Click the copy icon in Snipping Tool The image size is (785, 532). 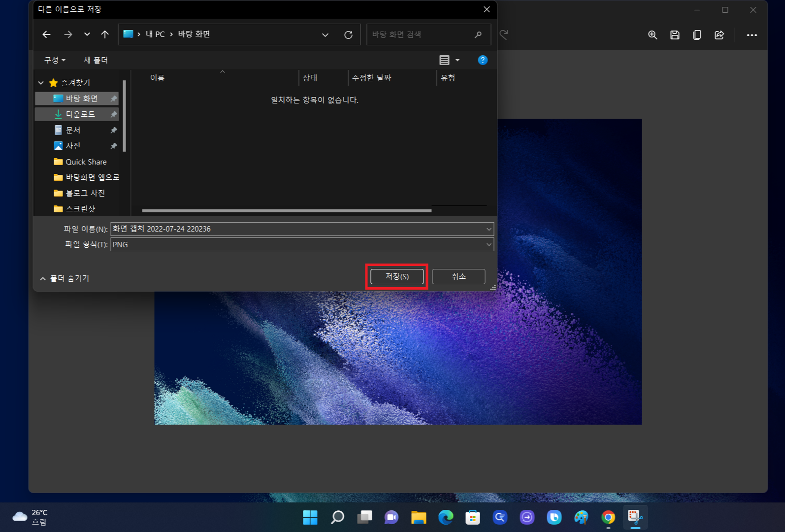(x=697, y=35)
